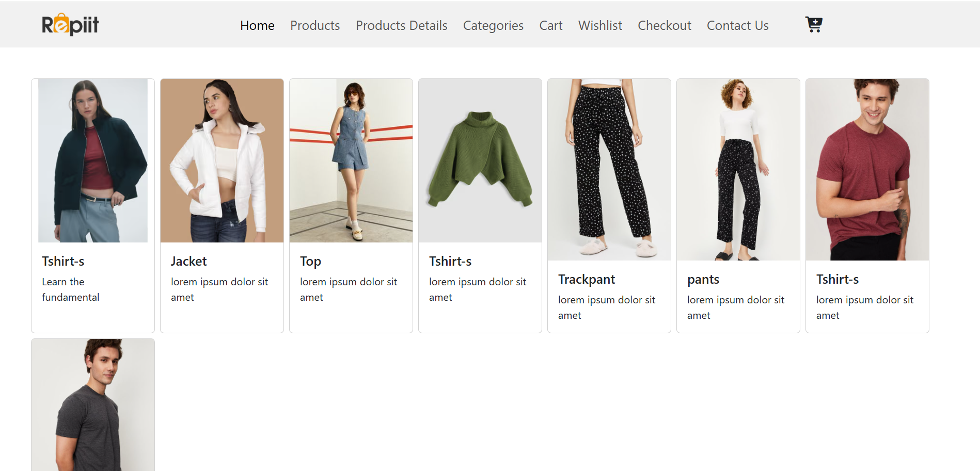Image resolution: width=980 pixels, height=471 pixels.
Task: Open the Categories page
Action: point(493,25)
